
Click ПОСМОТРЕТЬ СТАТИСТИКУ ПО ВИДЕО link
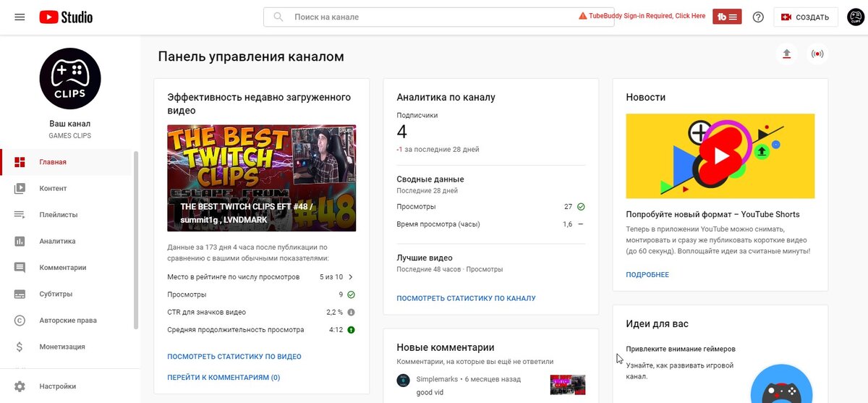pyautogui.click(x=234, y=357)
